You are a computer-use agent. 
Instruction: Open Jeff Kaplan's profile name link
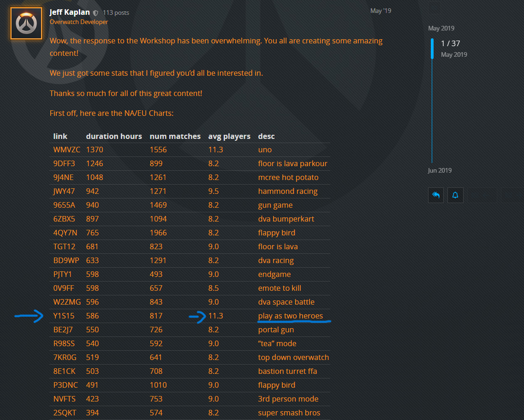point(70,12)
